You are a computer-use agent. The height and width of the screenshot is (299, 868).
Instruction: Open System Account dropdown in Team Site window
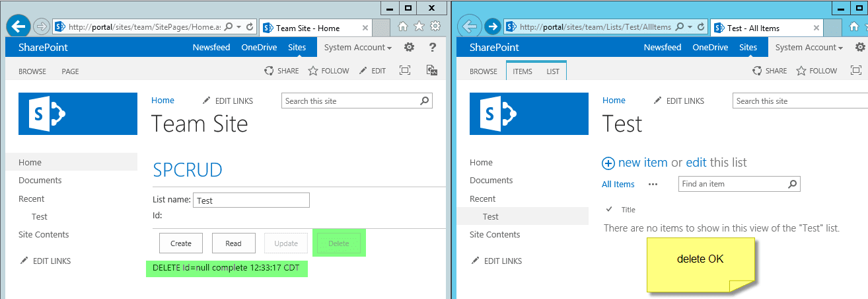pos(358,48)
